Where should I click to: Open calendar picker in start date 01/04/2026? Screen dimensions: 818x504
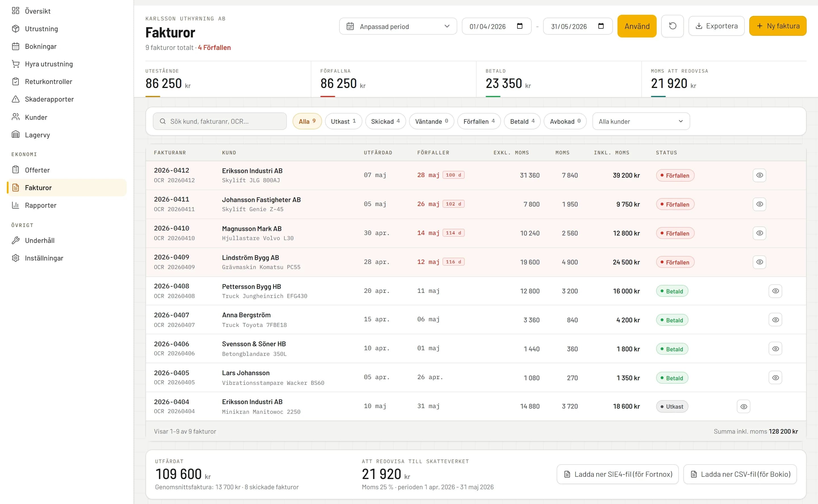519,26
